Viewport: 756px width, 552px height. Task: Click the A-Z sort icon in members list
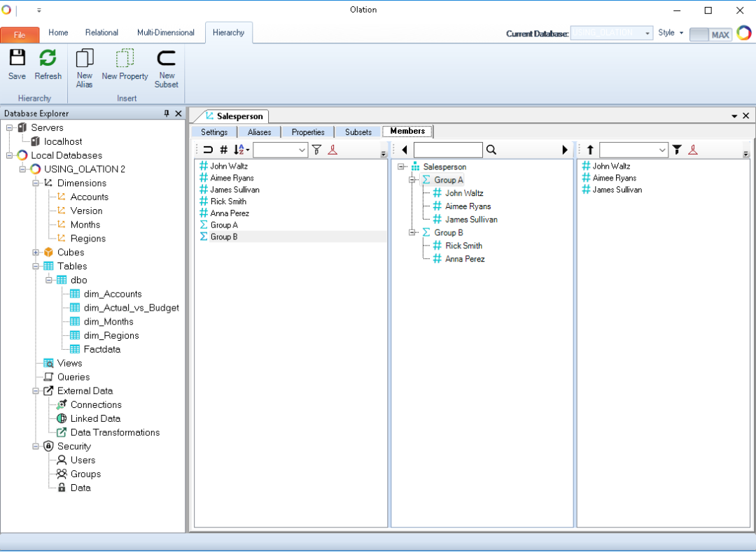pyautogui.click(x=240, y=150)
